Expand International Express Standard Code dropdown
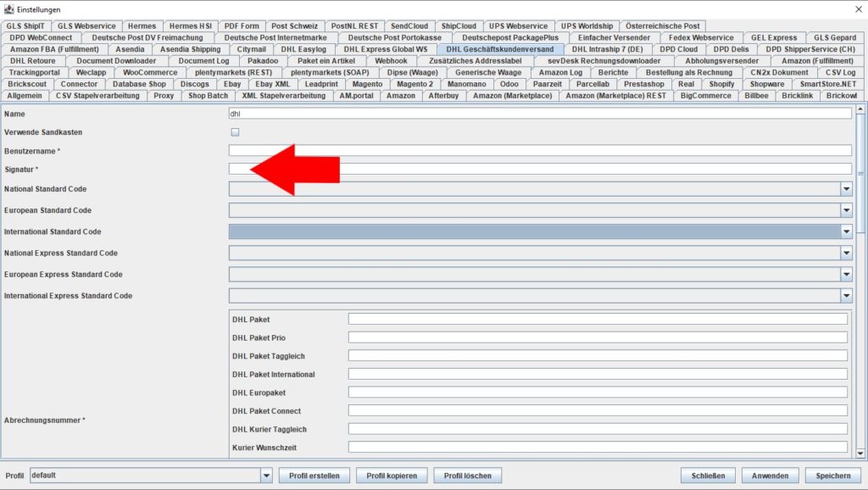868x490 pixels. point(846,296)
